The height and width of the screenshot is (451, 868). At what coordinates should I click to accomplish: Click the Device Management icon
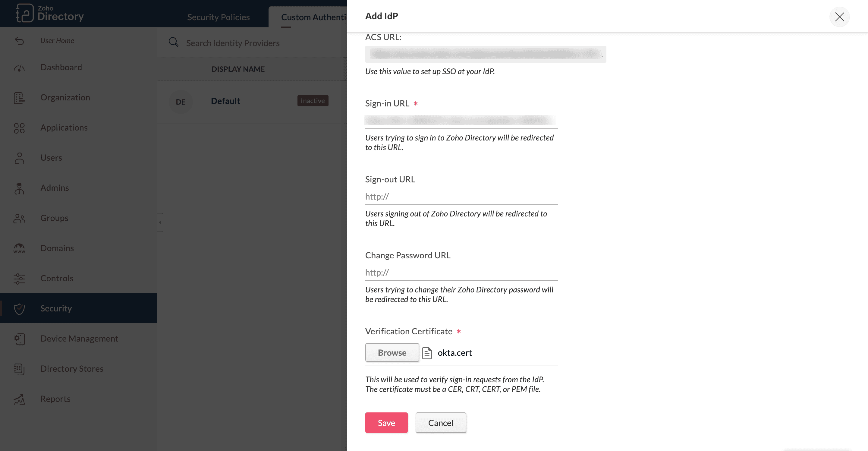tap(19, 339)
